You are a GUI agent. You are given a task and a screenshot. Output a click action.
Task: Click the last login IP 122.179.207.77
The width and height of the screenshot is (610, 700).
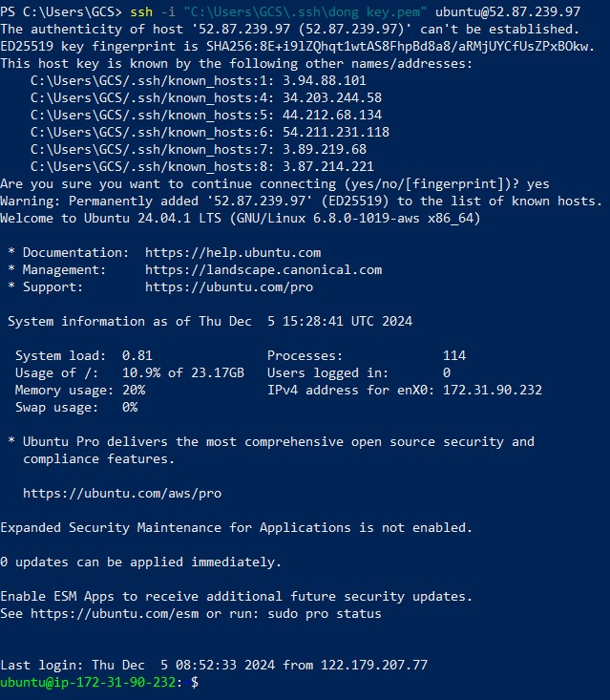(x=374, y=666)
